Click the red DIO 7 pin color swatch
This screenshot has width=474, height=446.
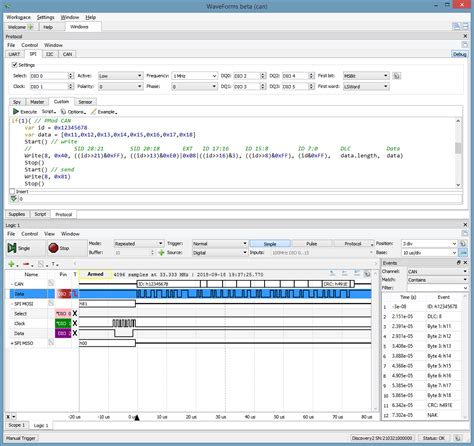(x=63, y=294)
